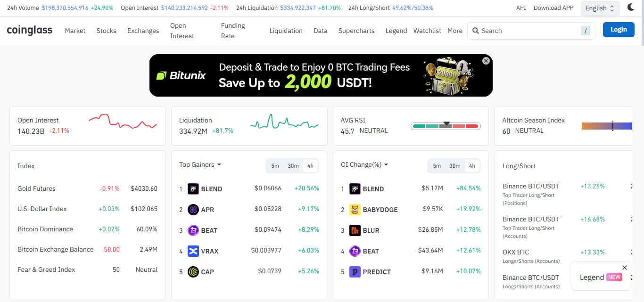This screenshot has height=302, width=644.
Task: Click the PREDICT coin icon
Action: coord(355,272)
